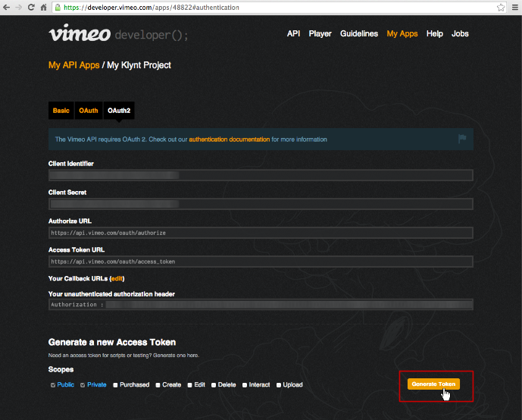
Task: Bookmark page with star icon
Action: [x=501, y=8]
